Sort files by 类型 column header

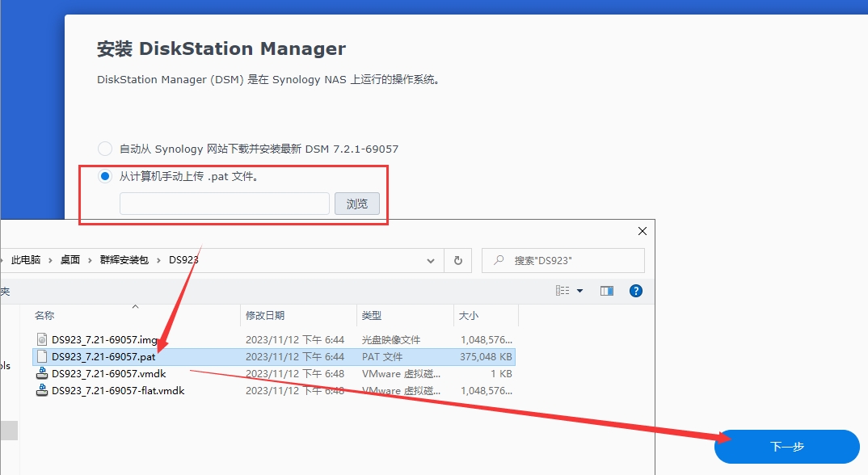pos(372,315)
